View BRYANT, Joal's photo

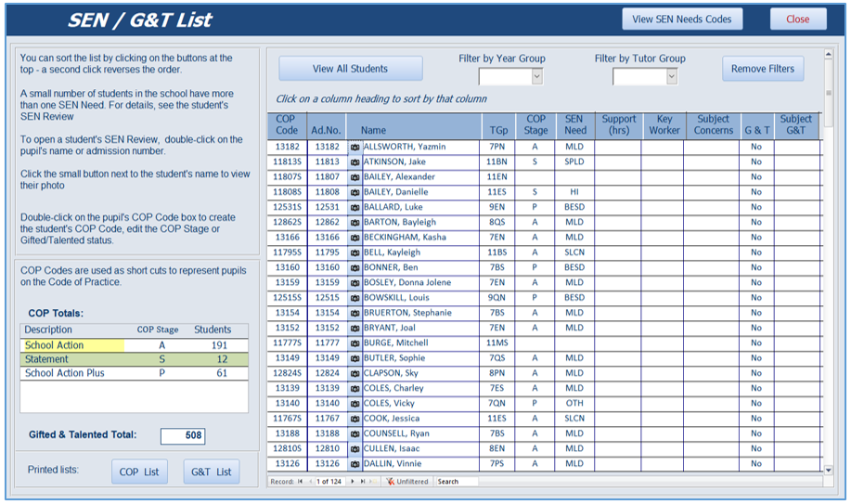(355, 329)
